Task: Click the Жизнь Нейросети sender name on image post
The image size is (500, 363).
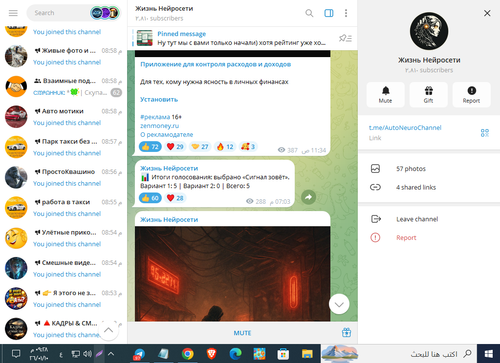Action: [169, 220]
